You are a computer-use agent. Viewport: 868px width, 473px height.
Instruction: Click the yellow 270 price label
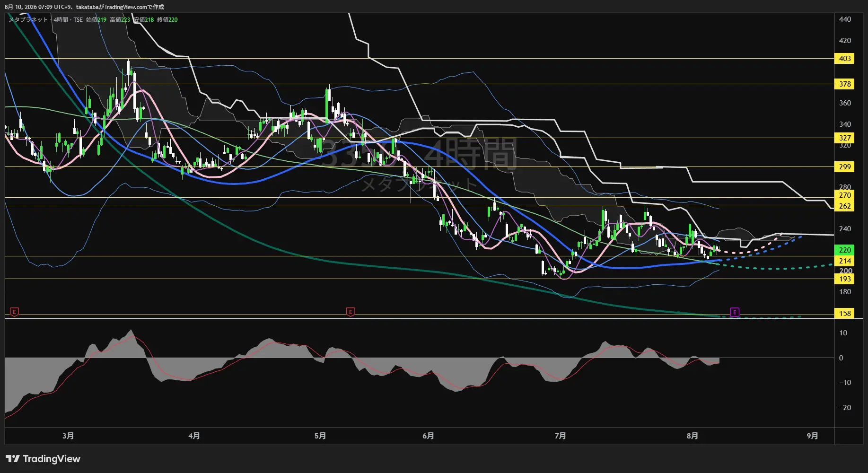[845, 195]
